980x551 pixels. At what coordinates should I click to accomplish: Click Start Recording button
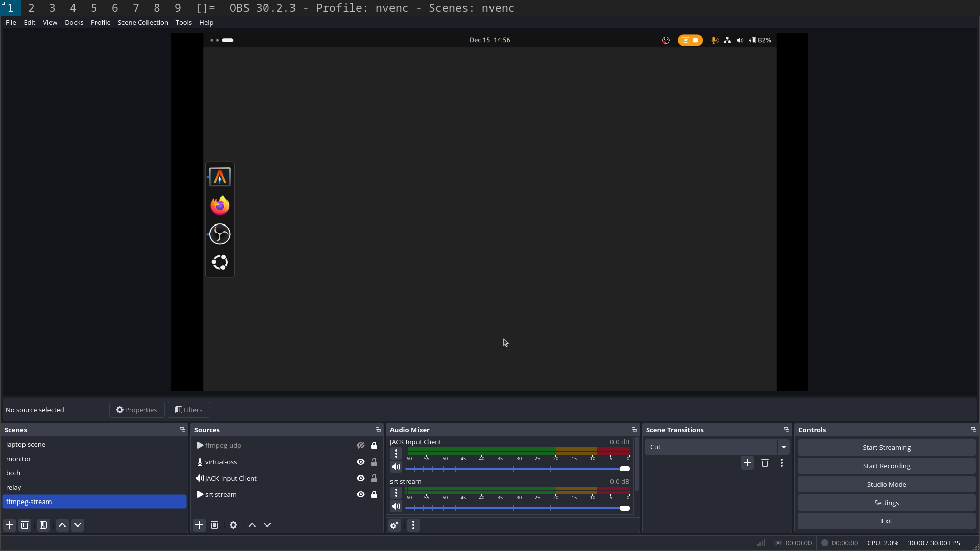click(886, 466)
